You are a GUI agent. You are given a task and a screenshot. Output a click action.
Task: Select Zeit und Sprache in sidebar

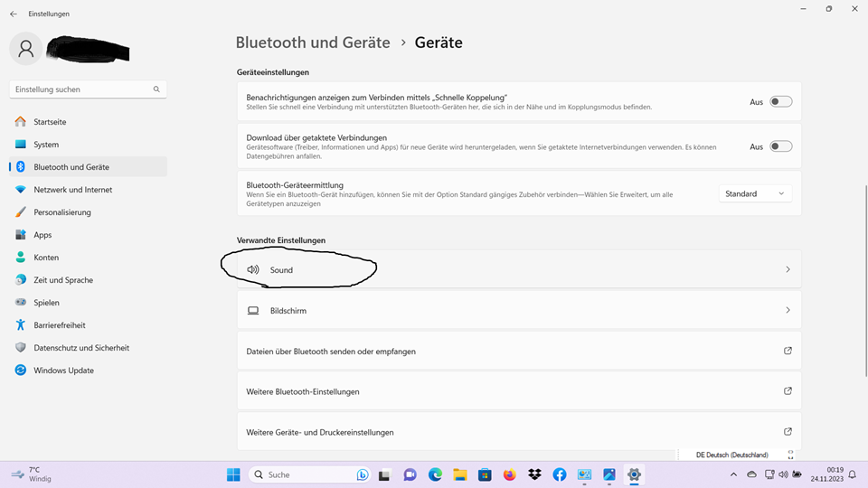[x=63, y=280]
